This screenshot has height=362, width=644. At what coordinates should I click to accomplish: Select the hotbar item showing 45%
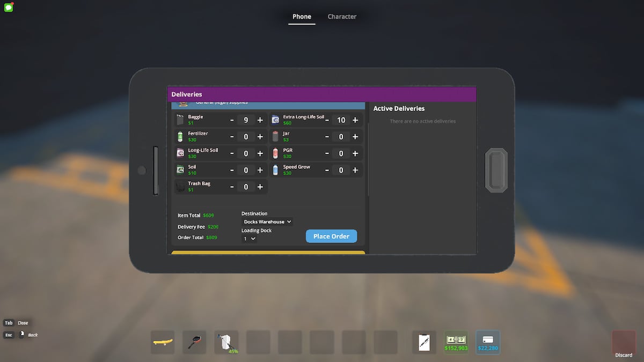(x=226, y=342)
